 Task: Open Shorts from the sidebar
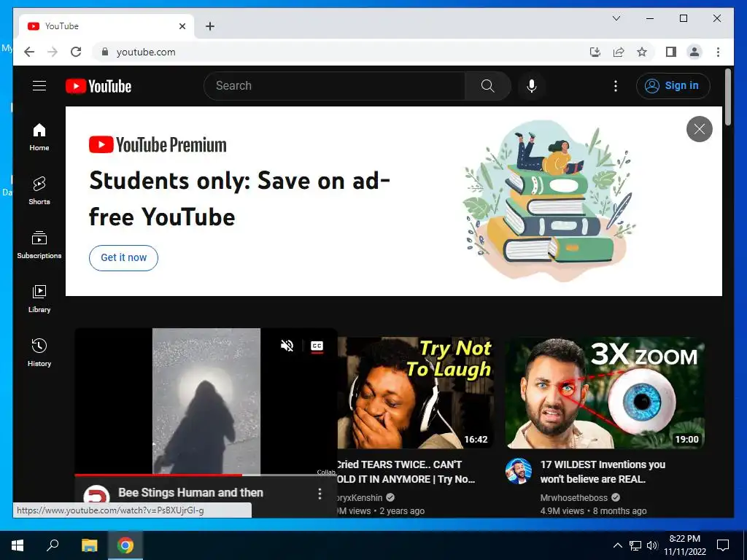click(39, 191)
